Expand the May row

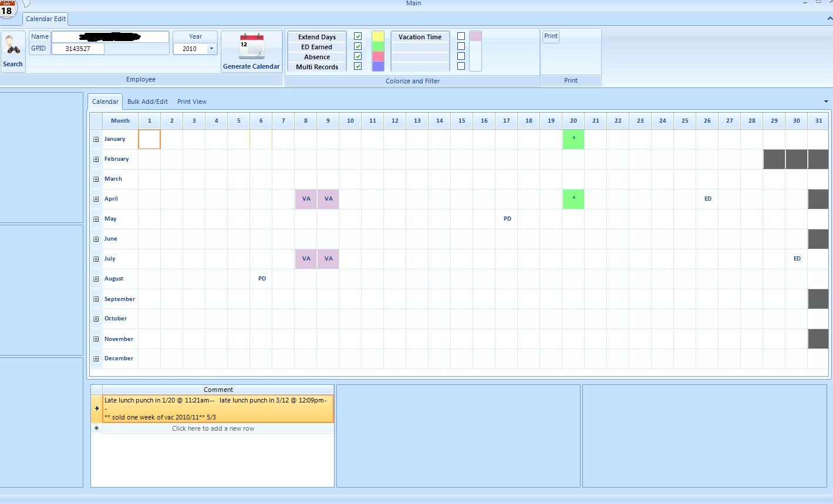pyautogui.click(x=96, y=219)
